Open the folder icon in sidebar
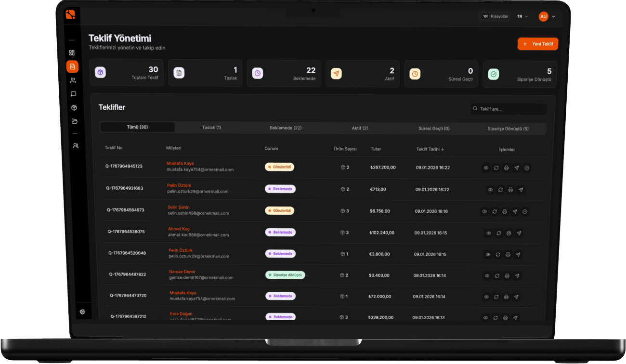 (x=74, y=121)
